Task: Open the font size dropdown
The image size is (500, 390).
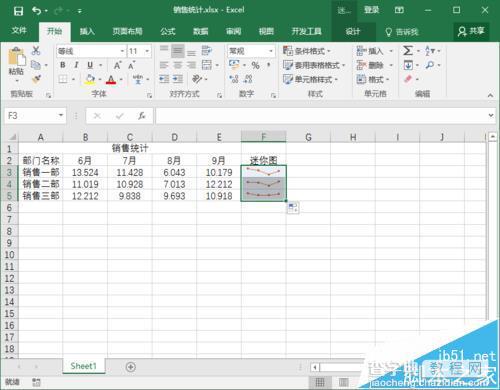Action: pyautogui.click(x=147, y=51)
